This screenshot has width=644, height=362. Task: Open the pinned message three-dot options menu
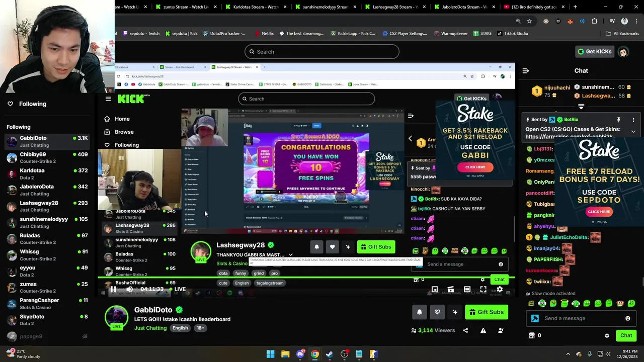click(633, 120)
